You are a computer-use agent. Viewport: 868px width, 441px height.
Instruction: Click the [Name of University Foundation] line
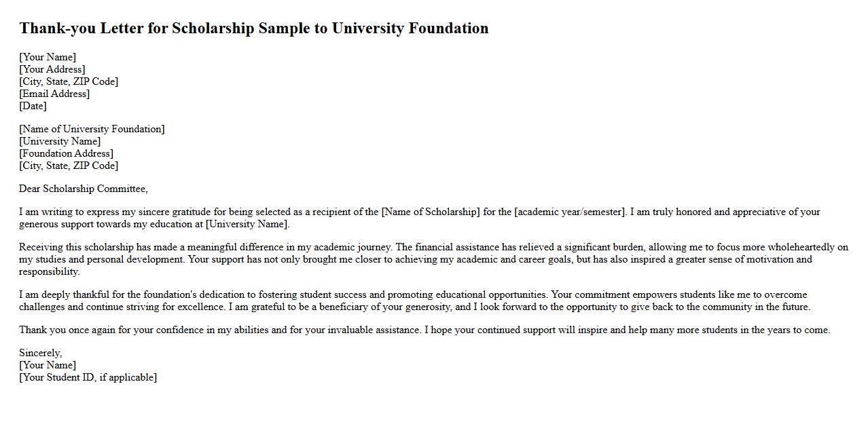[x=92, y=129]
